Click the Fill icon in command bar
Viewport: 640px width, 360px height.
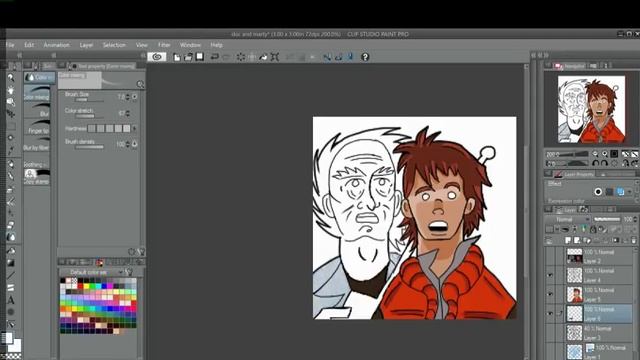click(x=264, y=57)
